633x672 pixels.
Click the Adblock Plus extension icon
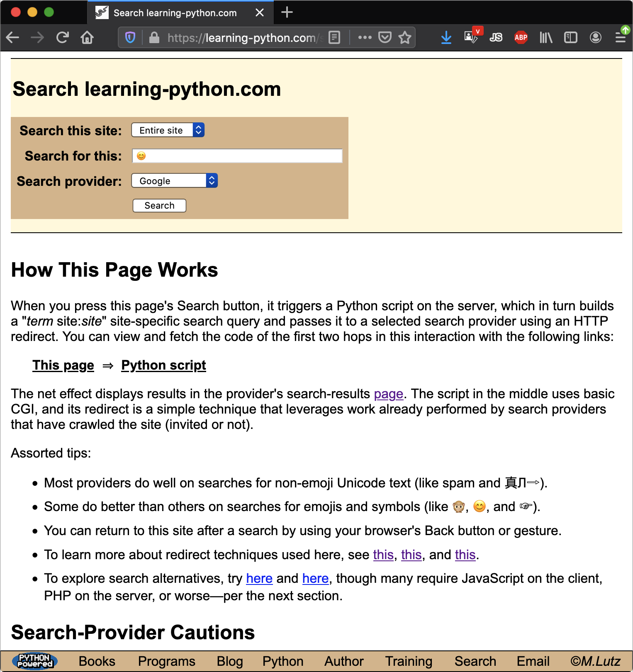point(521,38)
